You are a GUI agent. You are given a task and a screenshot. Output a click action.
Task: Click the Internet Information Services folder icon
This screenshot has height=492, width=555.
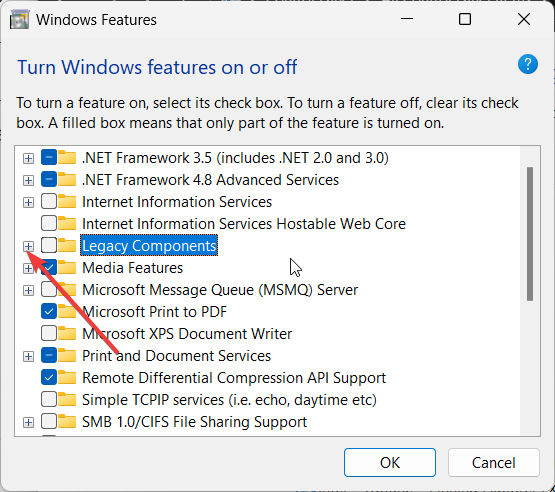[x=67, y=202]
